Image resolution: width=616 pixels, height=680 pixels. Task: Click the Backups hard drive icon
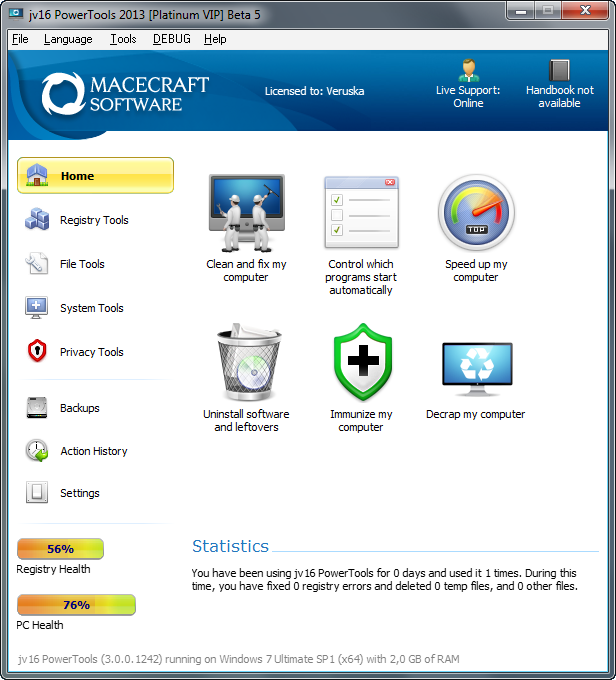click(37, 408)
